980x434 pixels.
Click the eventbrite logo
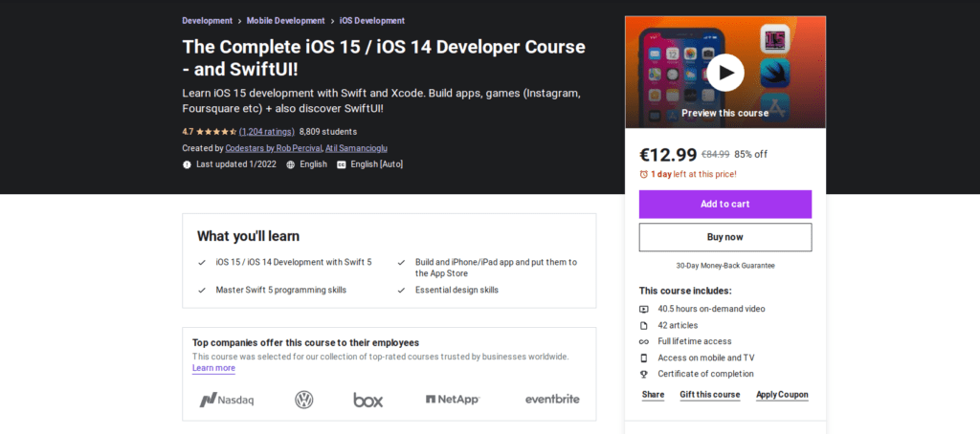[x=552, y=399]
